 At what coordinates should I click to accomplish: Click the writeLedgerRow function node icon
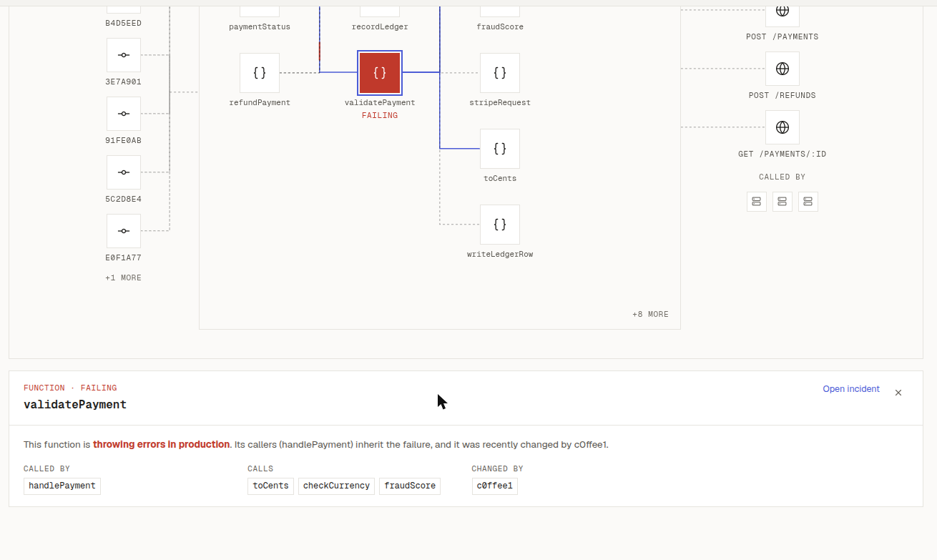[500, 225]
